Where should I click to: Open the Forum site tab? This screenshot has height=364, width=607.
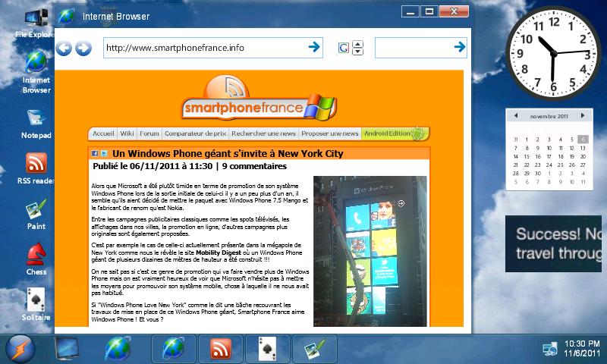point(149,133)
